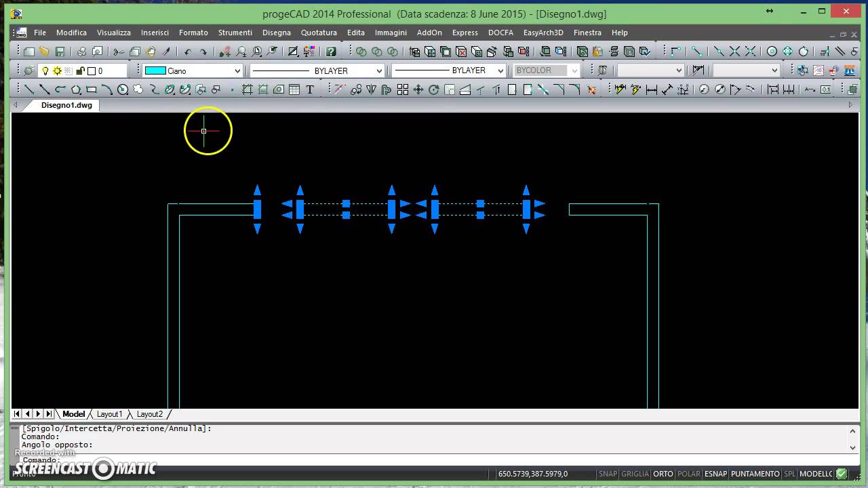
Task: Open the Layer manager icon
Action: click(x=29, y=70)
